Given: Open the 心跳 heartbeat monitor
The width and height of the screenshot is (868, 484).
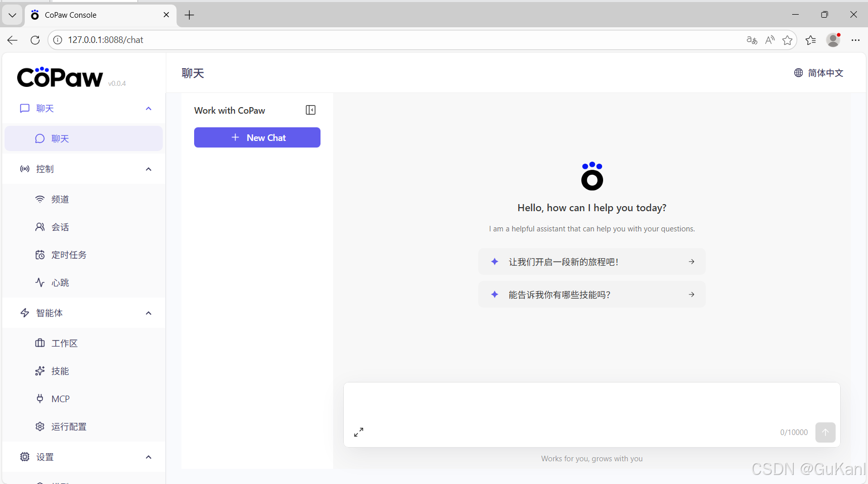Looking at the screenshot, I should tap(59, 282).
